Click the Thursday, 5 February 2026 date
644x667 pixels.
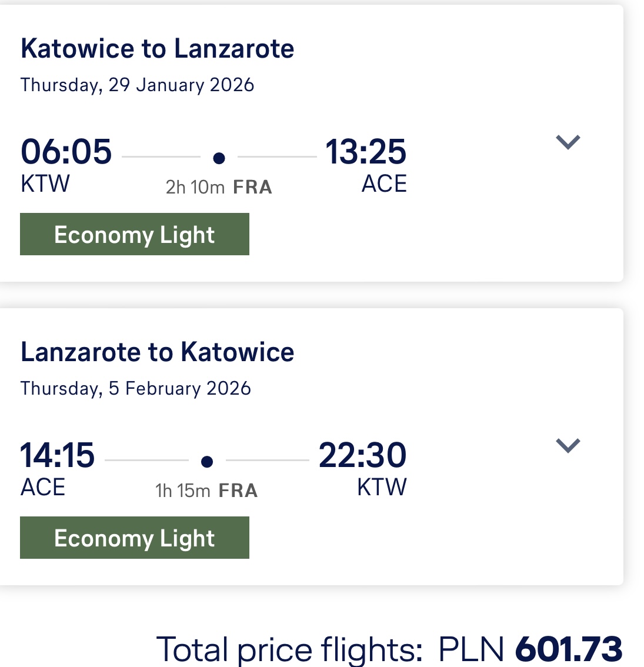[x=136, y=388]
